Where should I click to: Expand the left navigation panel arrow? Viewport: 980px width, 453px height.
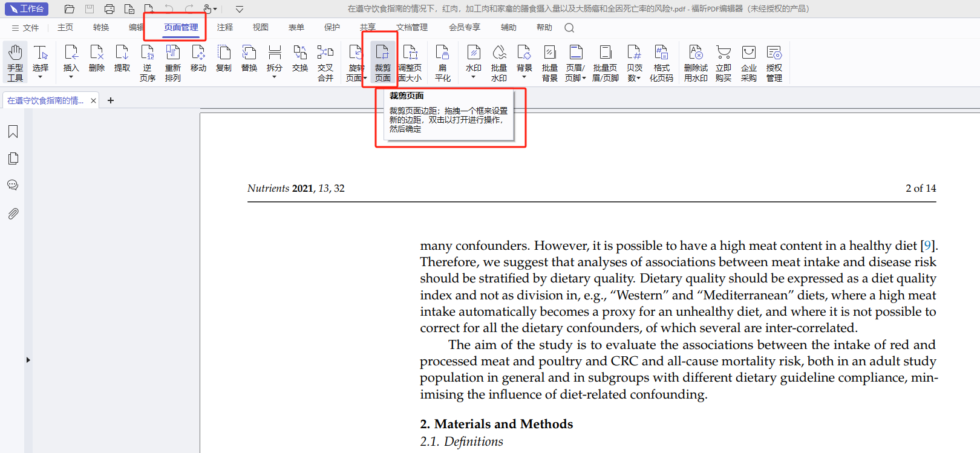click(28, 360)
